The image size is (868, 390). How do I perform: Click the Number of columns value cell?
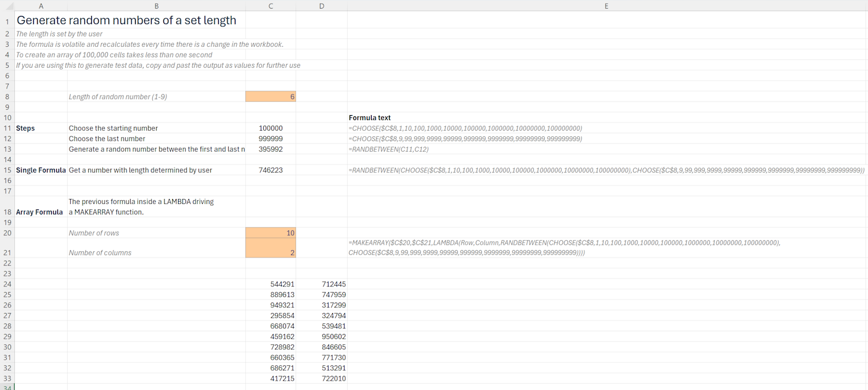271,248
